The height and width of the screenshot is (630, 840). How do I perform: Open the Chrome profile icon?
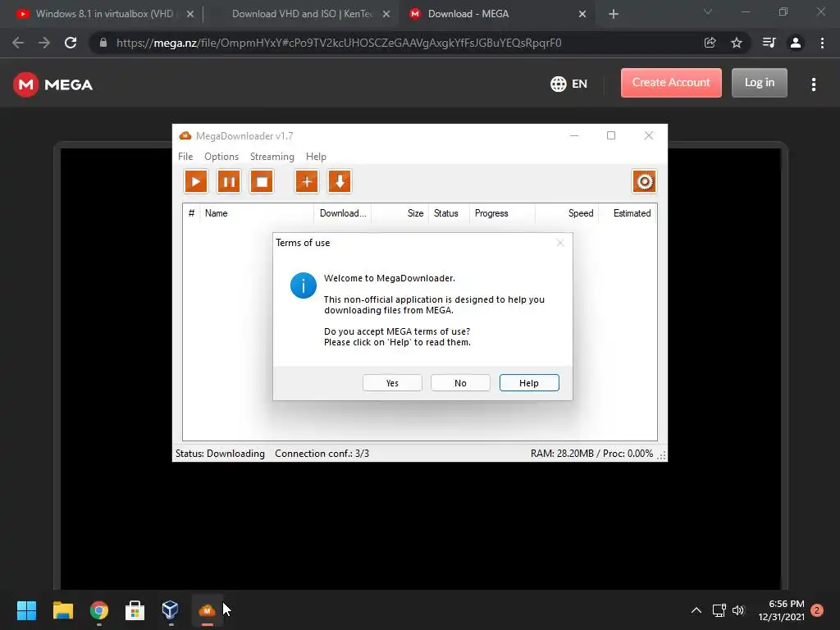coord(796,43)
